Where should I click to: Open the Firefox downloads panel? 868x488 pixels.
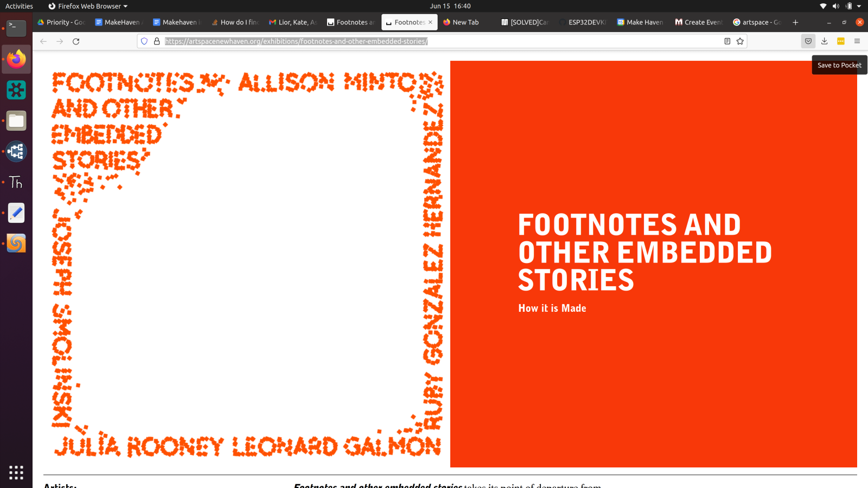[825, 41]
